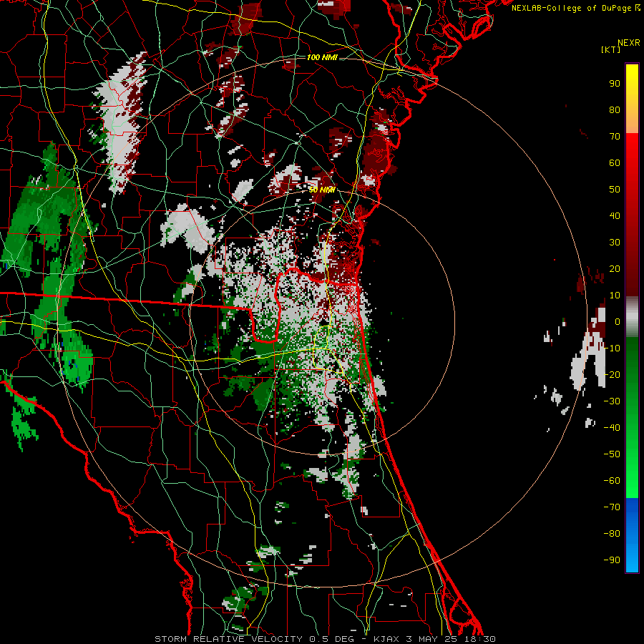Image resolution: width=644 pixels, height=644 pixels.
Task: Click the -60 value on velocity scale
Action: tap(612, 481)
